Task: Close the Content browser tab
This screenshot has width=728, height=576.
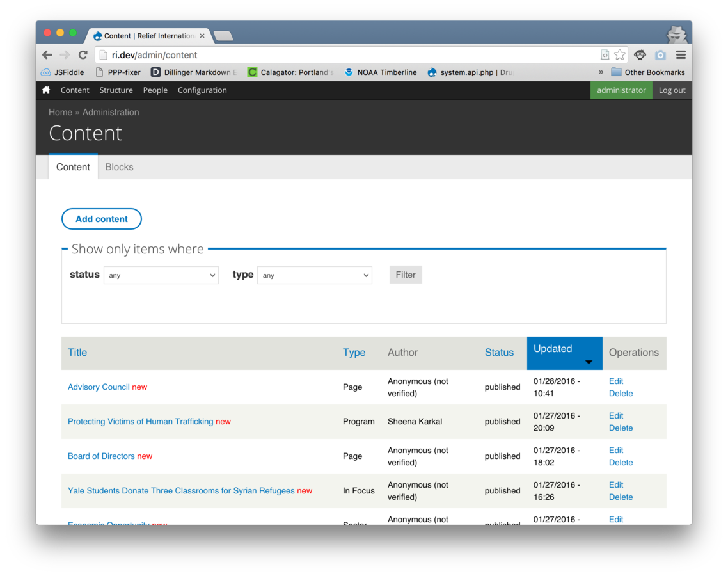Action: click(x=202, y=36)
